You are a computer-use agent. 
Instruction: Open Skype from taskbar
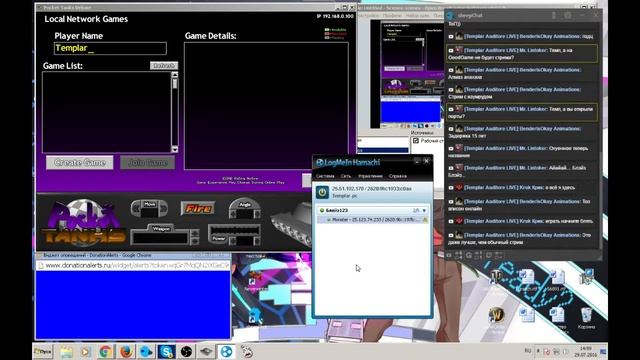coord(166,351)
